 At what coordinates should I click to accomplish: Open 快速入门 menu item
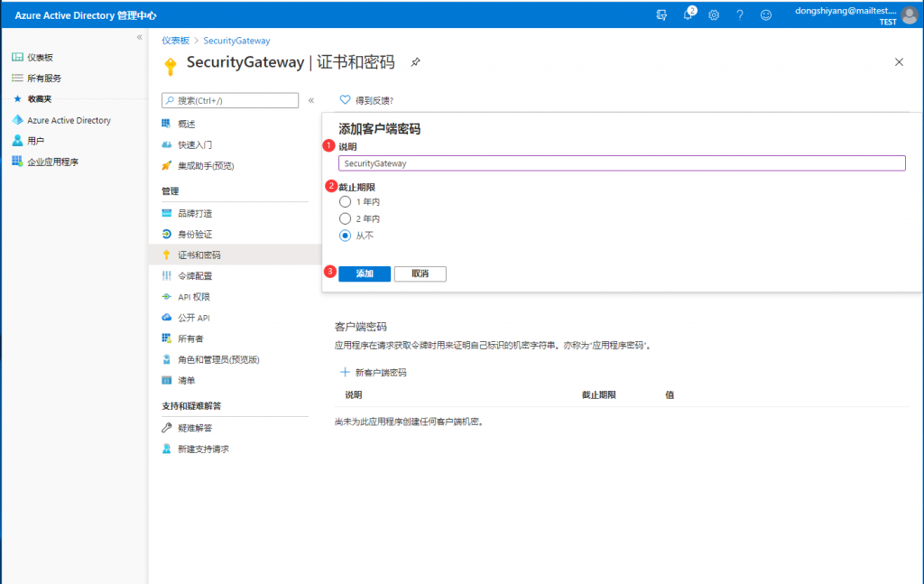click(195, 144)
